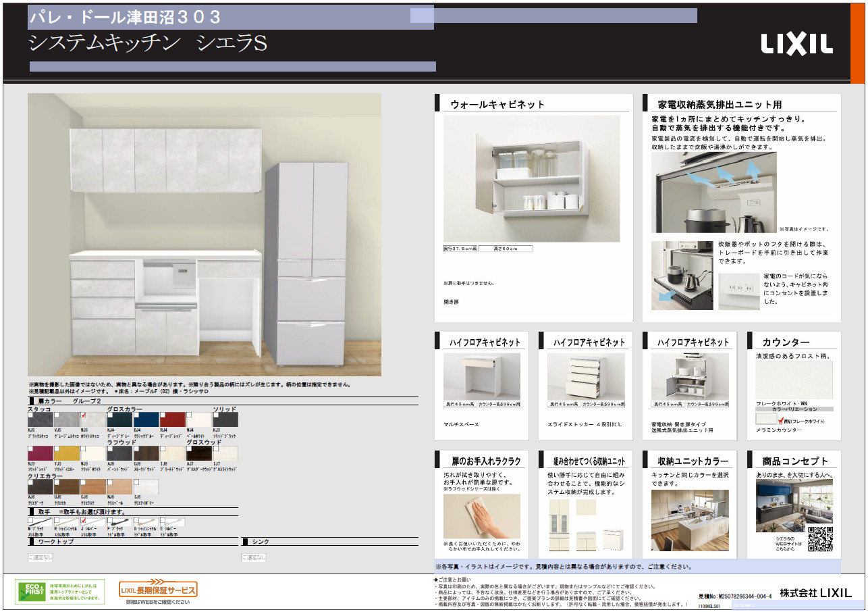Click the QR code for the シエラS website
Screen dimensions: 868x612
(820, 538)
